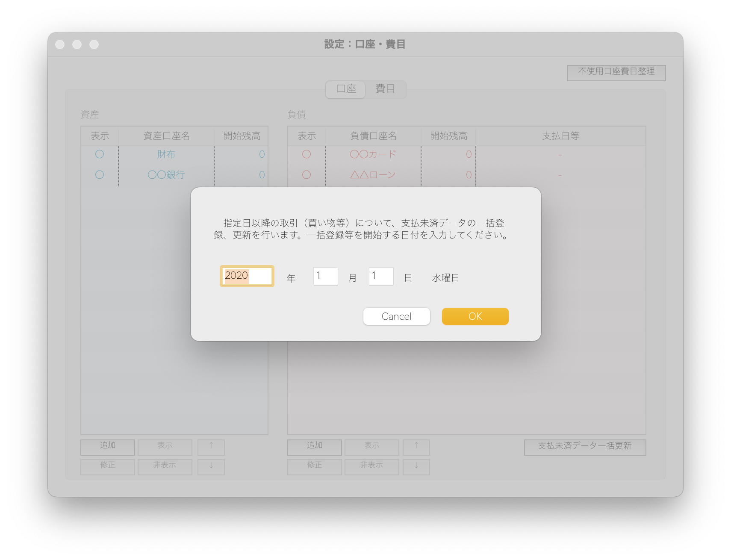Click 表示 button under the liabilities list
The width and height of the screenshot is (731, 560).
pyautogui.click(x=372, y=447)
